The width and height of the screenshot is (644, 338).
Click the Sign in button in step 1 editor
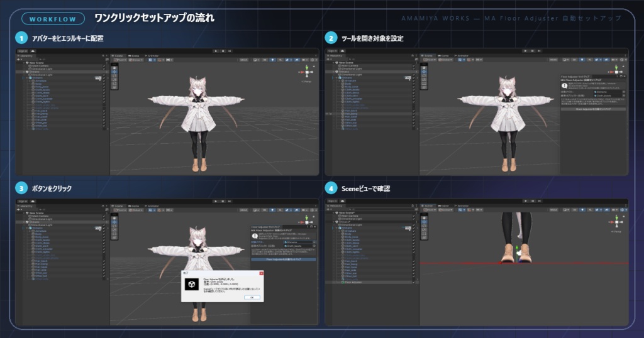(23, 51)
